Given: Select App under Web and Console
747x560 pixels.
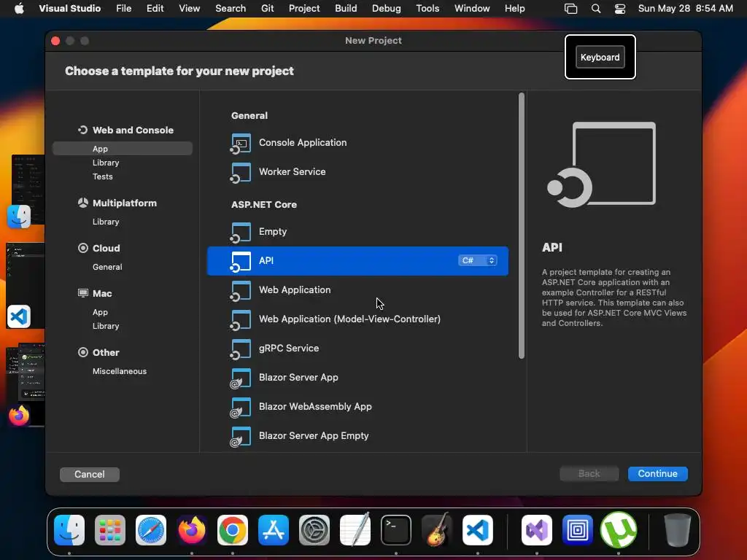Looking at the screenshot, I should click(123, 149).
